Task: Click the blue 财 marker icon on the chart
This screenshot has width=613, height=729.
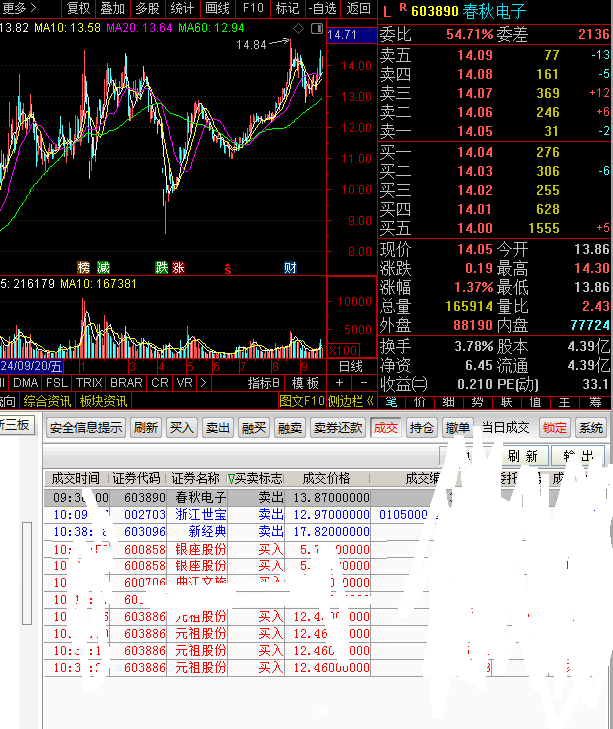Action: [x=291, y=267]
